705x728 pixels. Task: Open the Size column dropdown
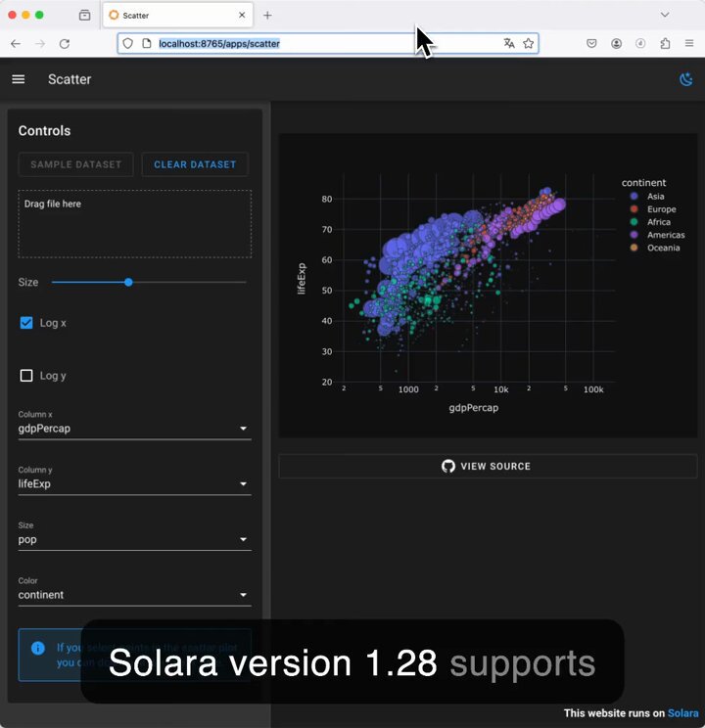point(135,539)
